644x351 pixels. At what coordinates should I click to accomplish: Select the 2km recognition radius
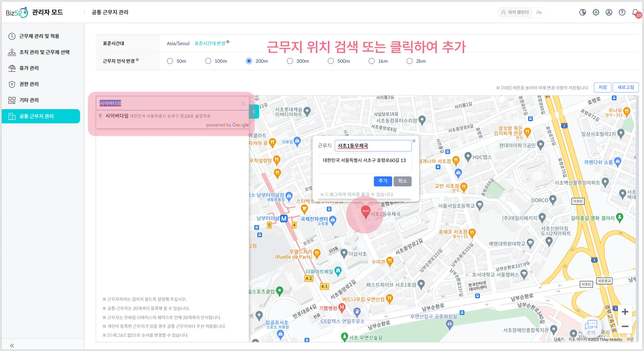click(409, 61)
